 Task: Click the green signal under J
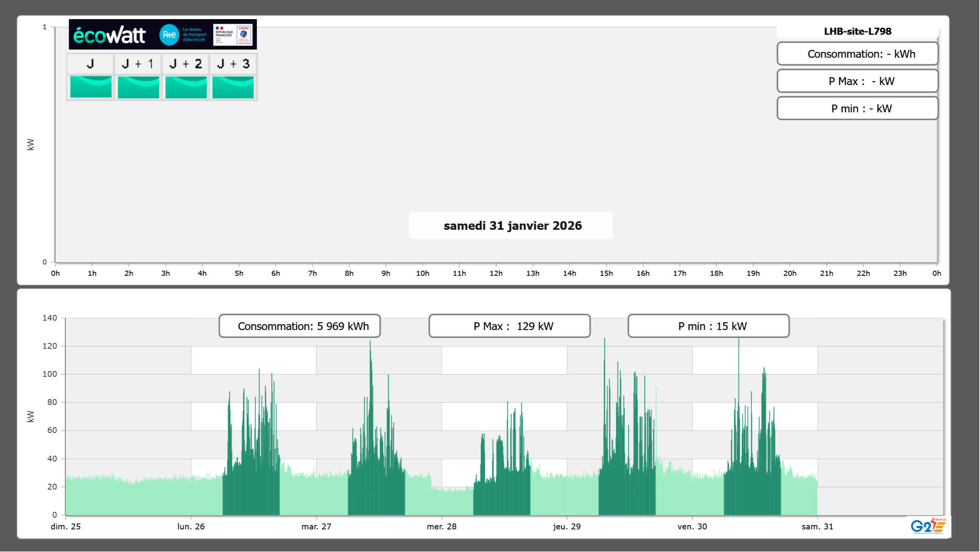click(91, 87)
